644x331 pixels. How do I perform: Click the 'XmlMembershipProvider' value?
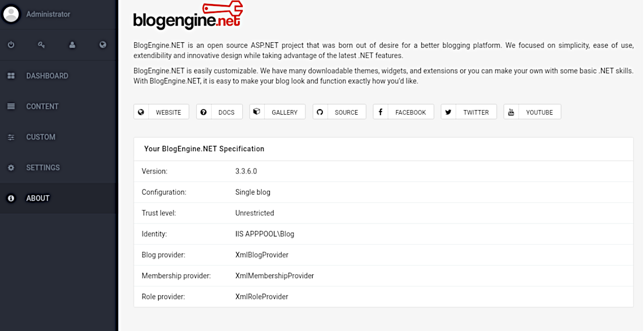coord(274,276)
